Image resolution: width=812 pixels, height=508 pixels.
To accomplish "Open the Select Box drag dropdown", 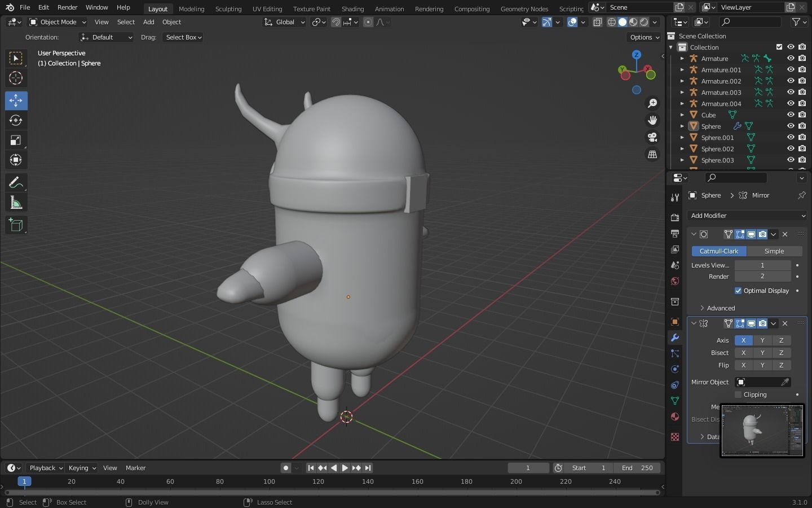I will tap(183, 37).
